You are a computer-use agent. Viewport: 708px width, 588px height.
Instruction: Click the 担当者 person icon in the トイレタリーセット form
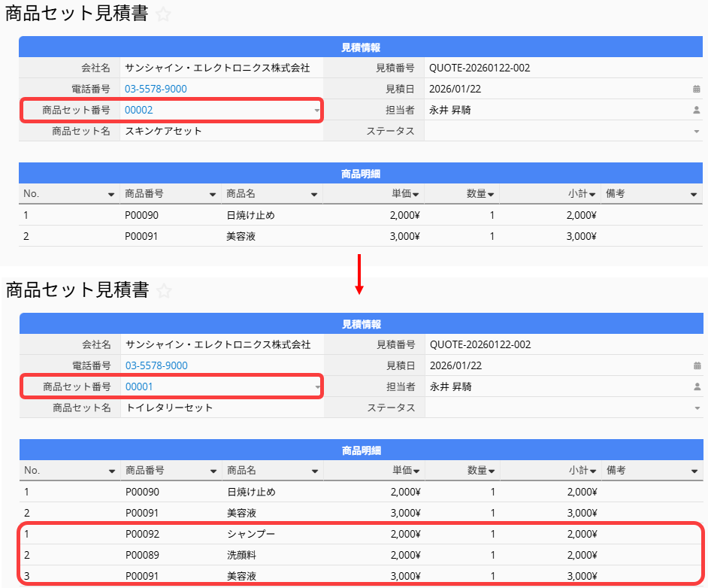696,387
